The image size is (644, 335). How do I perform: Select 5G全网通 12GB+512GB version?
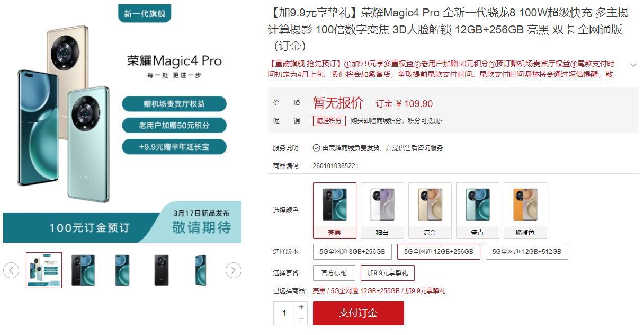[527, 252]
